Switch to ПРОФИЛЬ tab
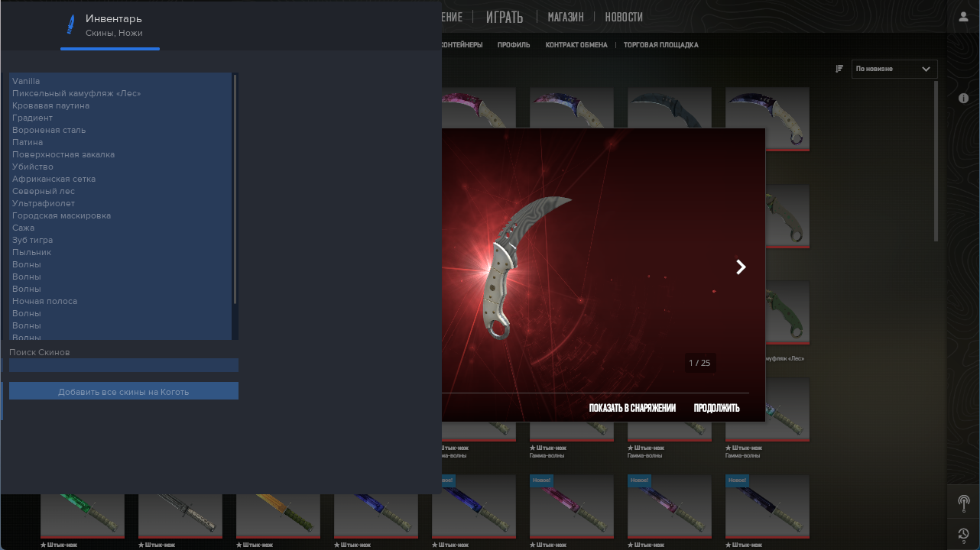 coord(514,45)
